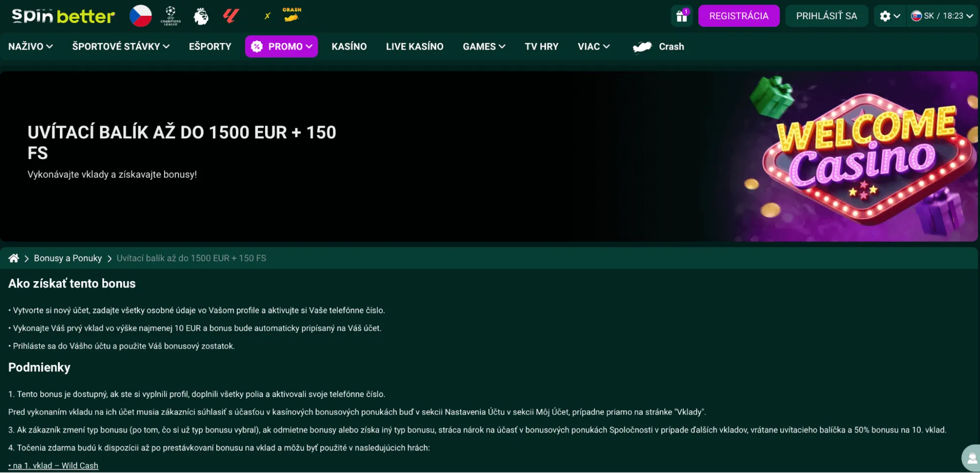The height and width of the screenshot is (473, 980).
Task: Click the Spin better logo
Action: click(x=63, y=16)
